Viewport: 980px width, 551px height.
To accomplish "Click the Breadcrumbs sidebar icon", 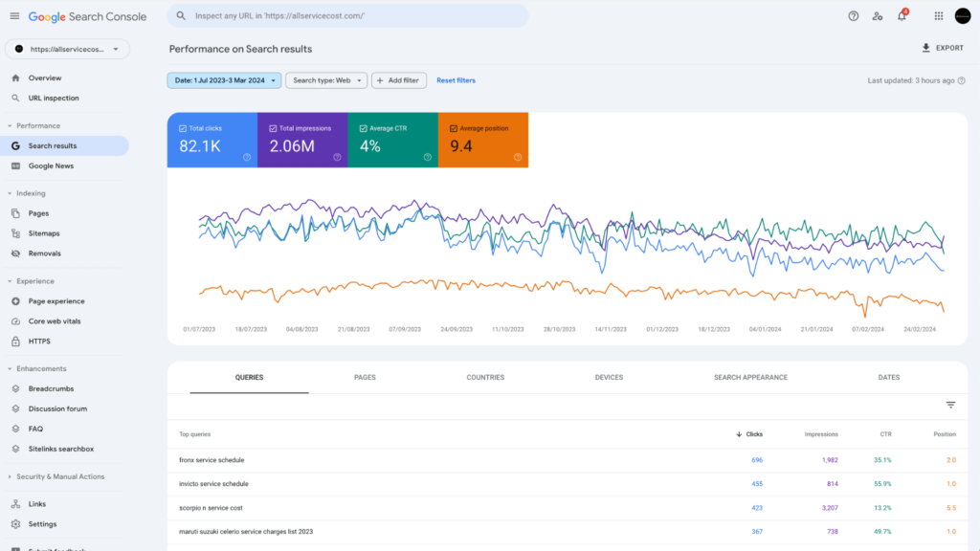I will click(x=15, y=388).
